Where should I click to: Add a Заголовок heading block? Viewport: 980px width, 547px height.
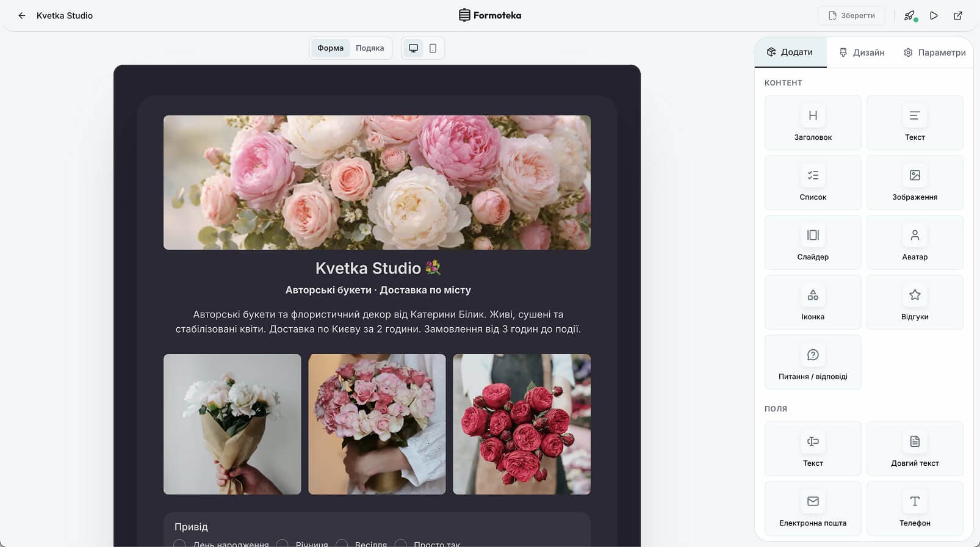pos(813,123)
